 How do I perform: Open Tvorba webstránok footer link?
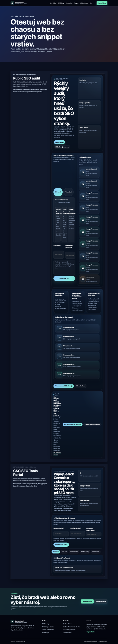(x=48, y=630)
